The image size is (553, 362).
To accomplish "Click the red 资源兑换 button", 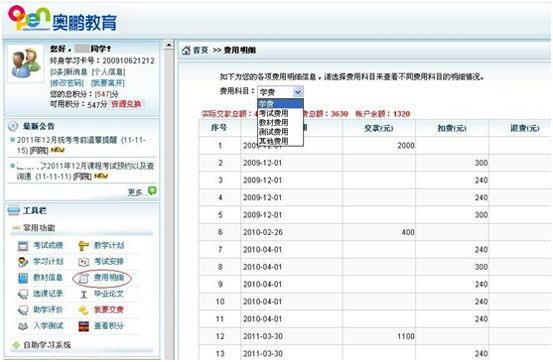I will [126, 104].
